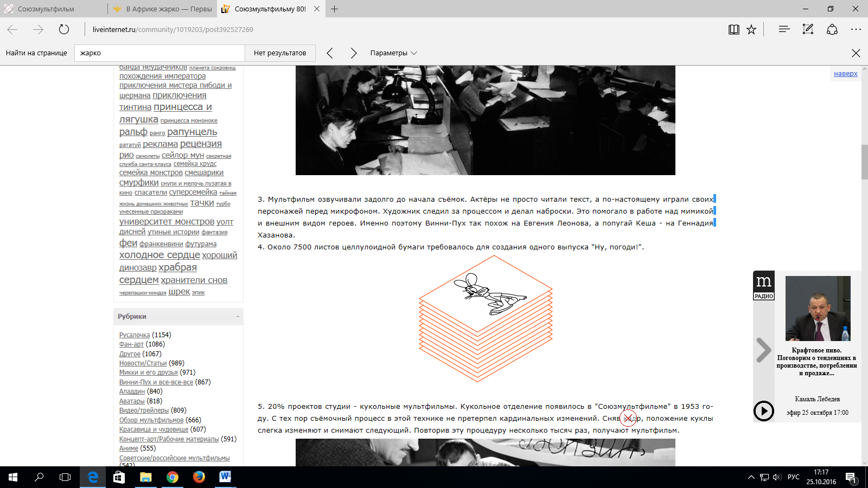The height and width of the screenshot is (488, 868).
Task: Open the m Радио logo
Action: [x=764, y=286]
